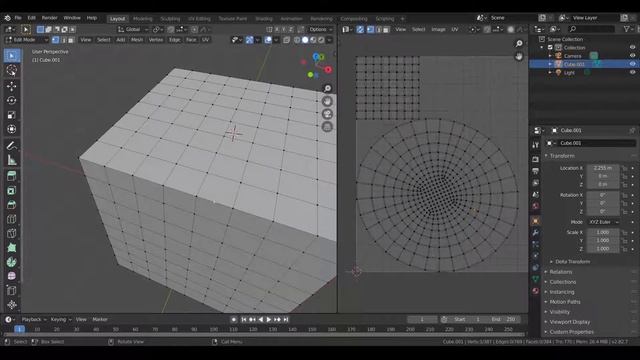Select the Edge Slide tool
Image resolution: width=640 pixels, height=360 pixels.
[x=12, y=291]
